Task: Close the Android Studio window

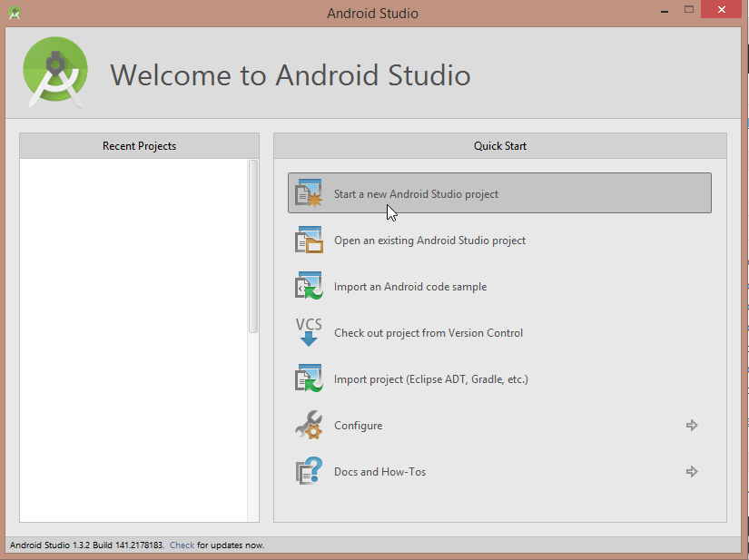Action: pyautogui.click(x=721, y=10)
